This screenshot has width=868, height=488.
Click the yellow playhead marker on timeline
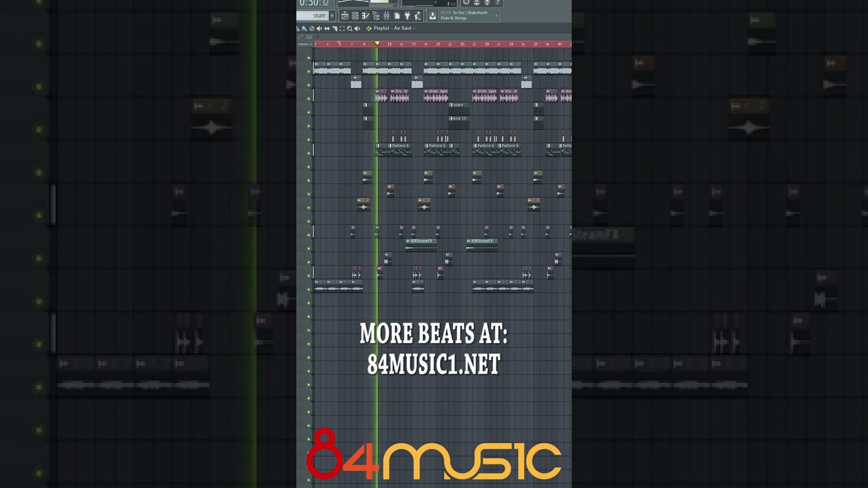coord(377,43)
